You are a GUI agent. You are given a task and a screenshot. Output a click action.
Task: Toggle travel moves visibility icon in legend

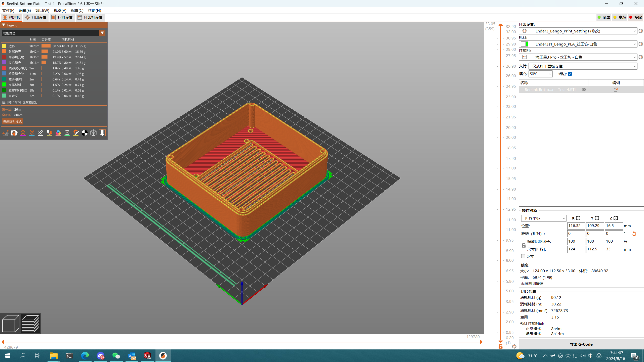pos(5,133)
